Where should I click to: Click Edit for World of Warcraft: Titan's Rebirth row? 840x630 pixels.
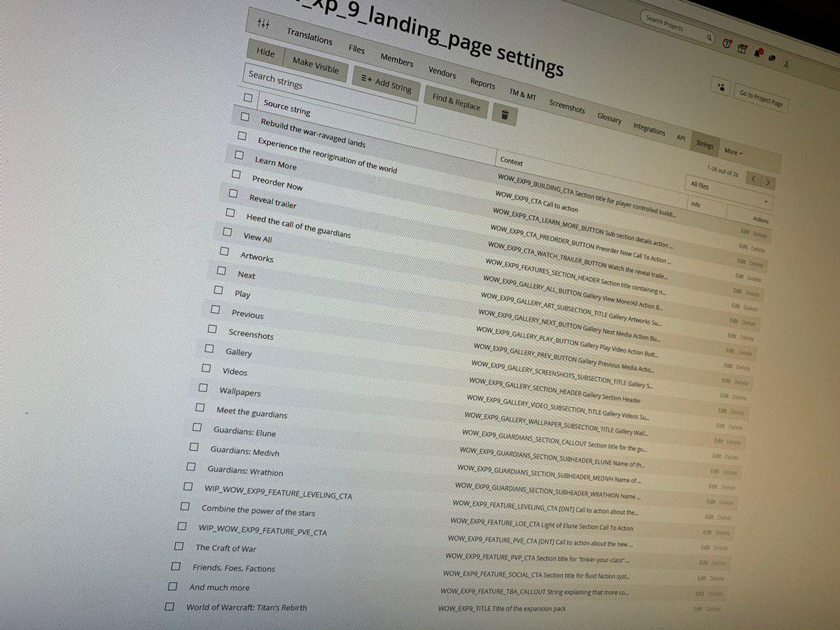697,610
